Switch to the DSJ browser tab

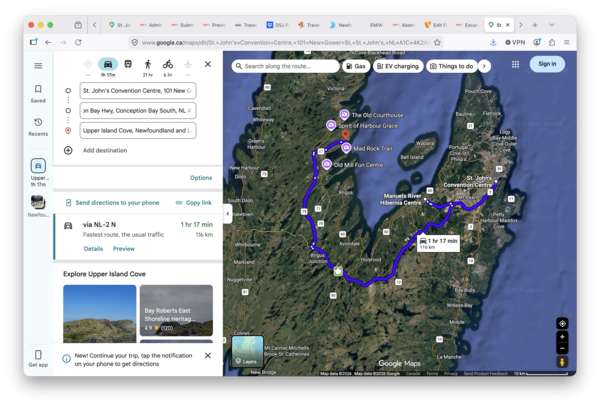[278, 25]
